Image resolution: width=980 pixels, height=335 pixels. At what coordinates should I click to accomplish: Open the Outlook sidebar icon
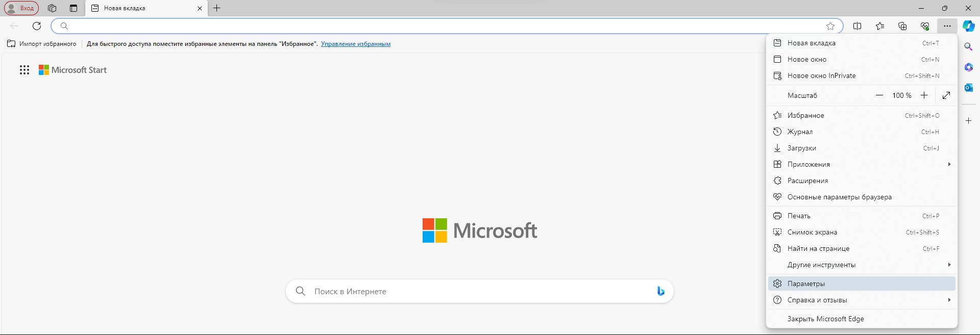coord(968,88)
